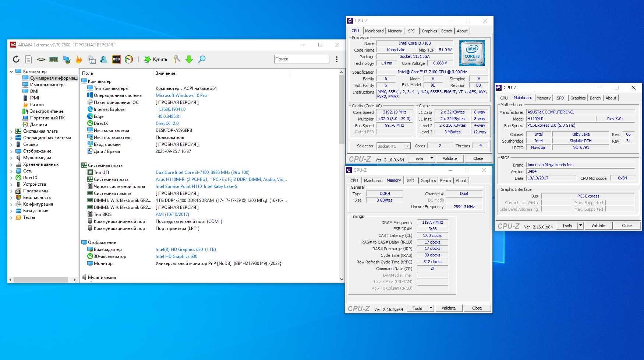Expand the Мультимедиа tree node
644x360 pixels.
click(11, 158)
